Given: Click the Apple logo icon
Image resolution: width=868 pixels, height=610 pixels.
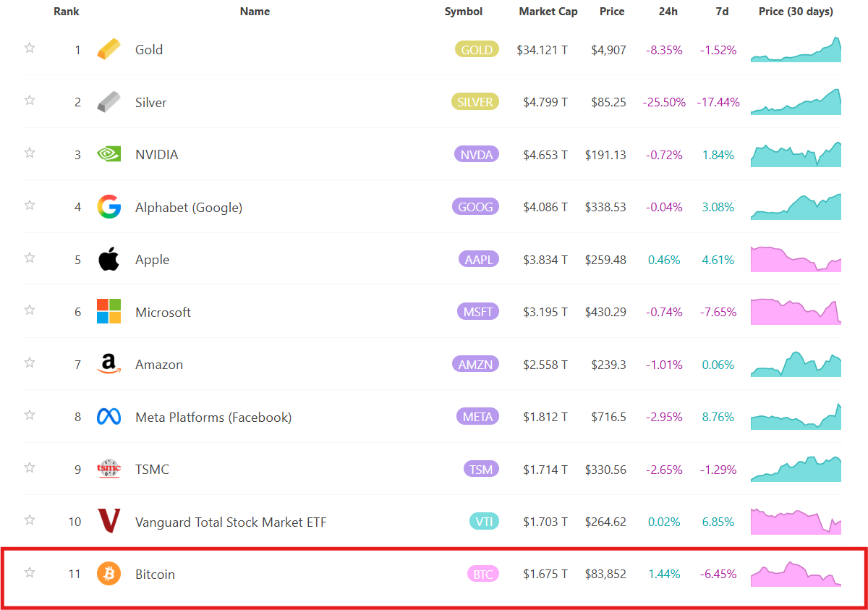Looking at the screenshot, I should click(x=109, y=259).
